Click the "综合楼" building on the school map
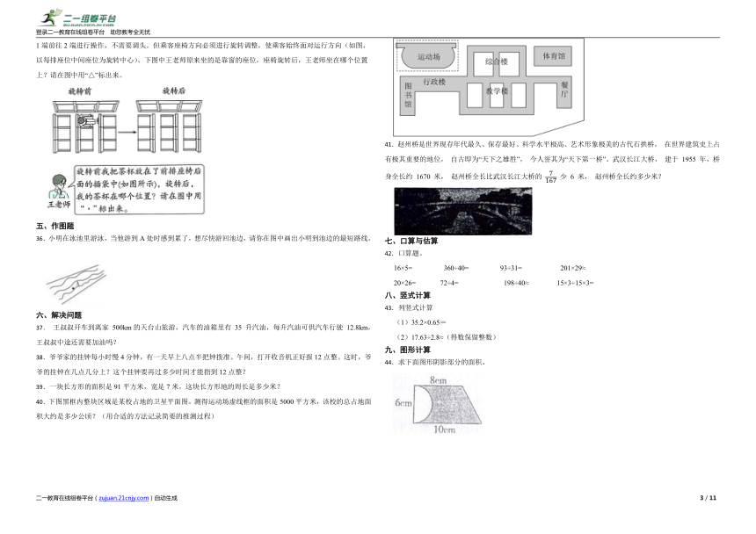Screen dimensions: 756x534 (x=496, y=61)
